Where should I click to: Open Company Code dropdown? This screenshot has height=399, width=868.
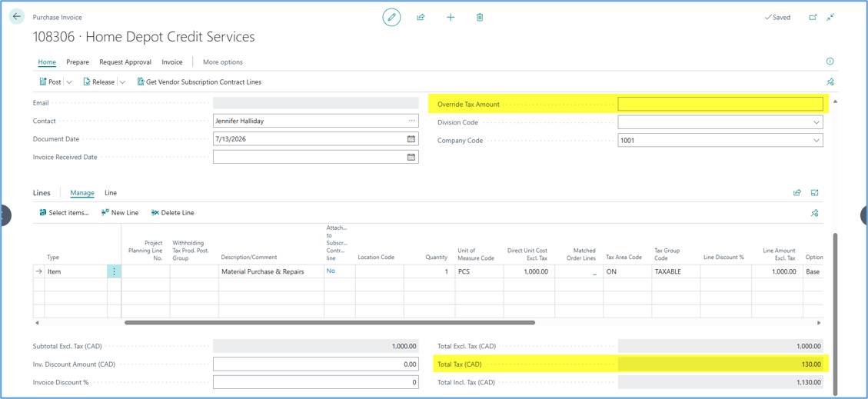(816, 141)
